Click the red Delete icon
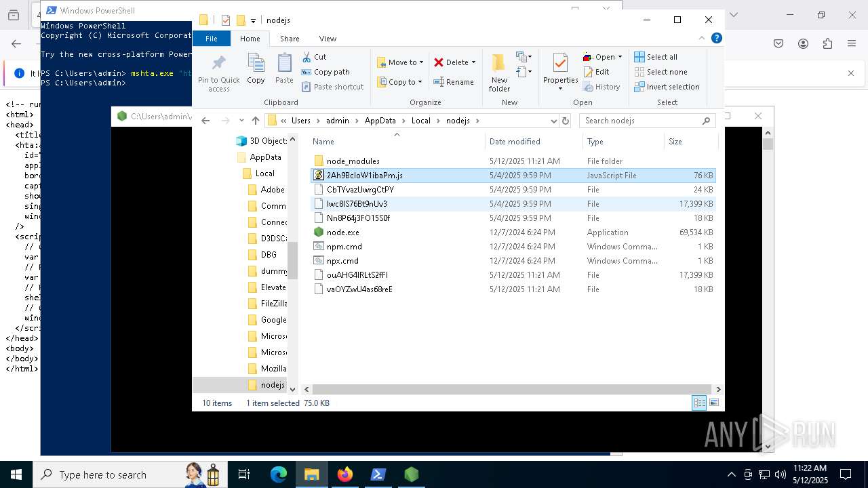The height and width of the screenshot is (488, 868). click(439, 62)
